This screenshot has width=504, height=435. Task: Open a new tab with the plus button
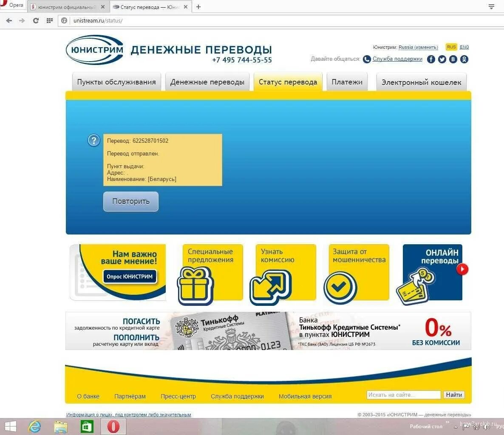tap(198, 7)
